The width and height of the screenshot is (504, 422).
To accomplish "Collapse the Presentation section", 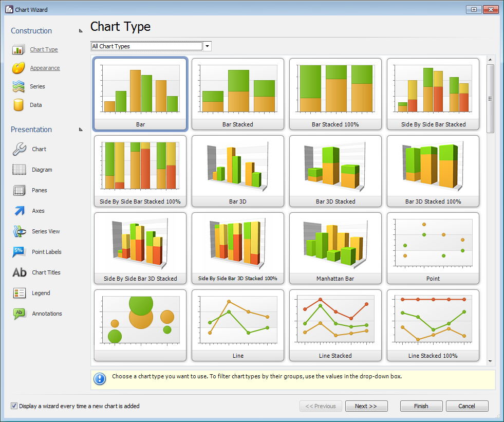I will coord(81,130).
